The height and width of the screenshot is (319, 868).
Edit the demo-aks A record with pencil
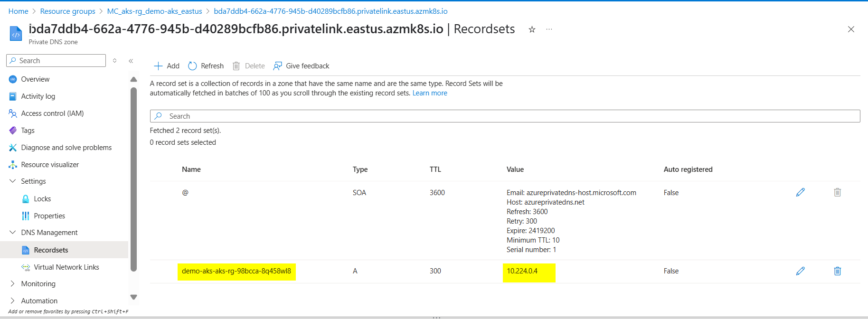801,271
